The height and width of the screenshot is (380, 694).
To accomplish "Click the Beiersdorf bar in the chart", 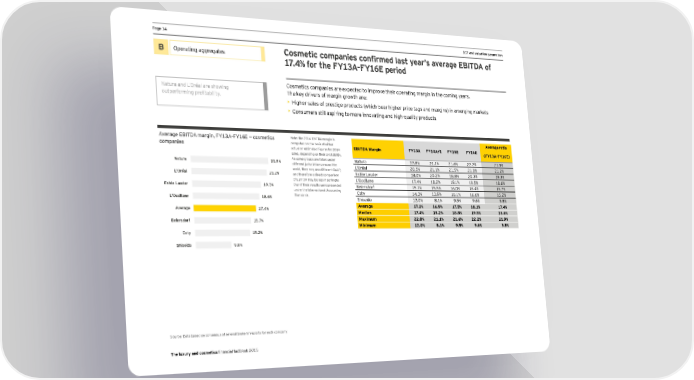I will pyautogui.click(x=222, y=220).
